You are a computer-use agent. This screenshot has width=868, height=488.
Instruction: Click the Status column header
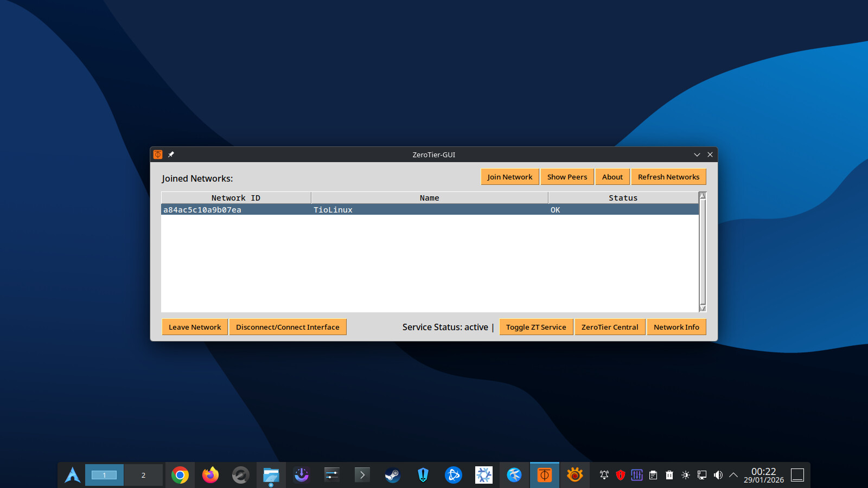click(x=623, y=198)
